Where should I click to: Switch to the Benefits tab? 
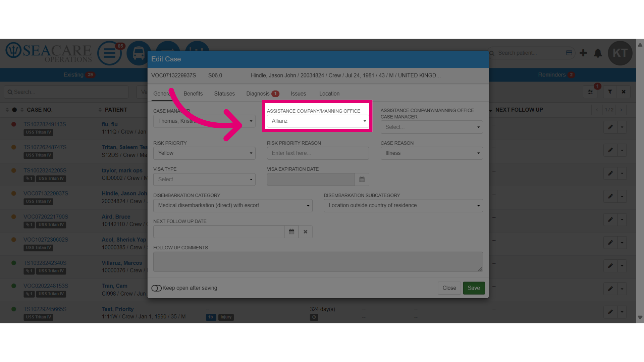(193, 94)
